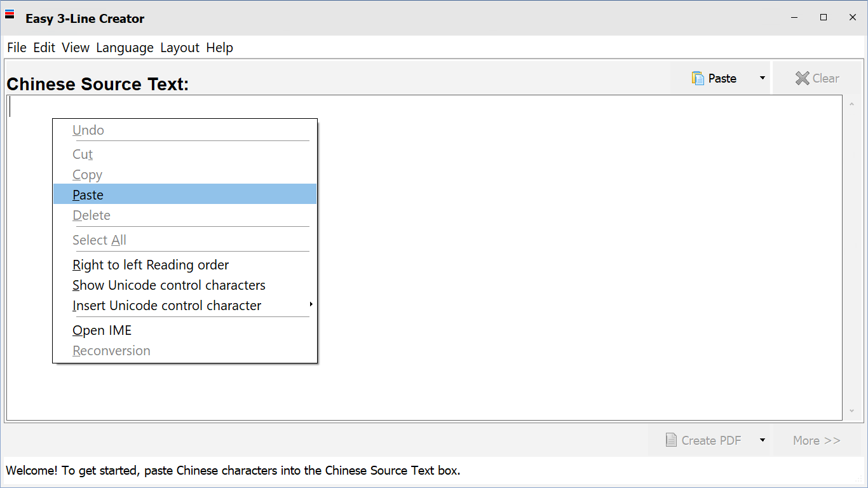Viewport: 868px width, 488px height.
Task: Click the scrollbar up arrow
Action: coord(852,104)
